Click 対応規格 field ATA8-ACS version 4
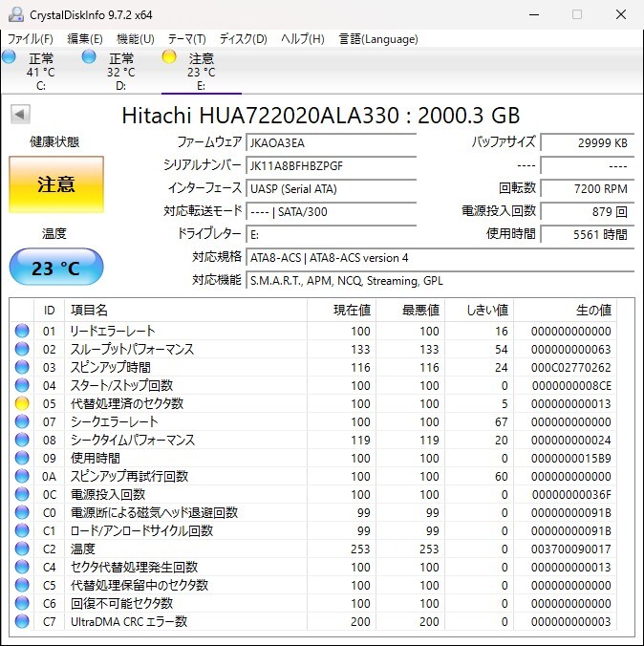The height and width of the screenshot is (646, 644). coord(440,258)
